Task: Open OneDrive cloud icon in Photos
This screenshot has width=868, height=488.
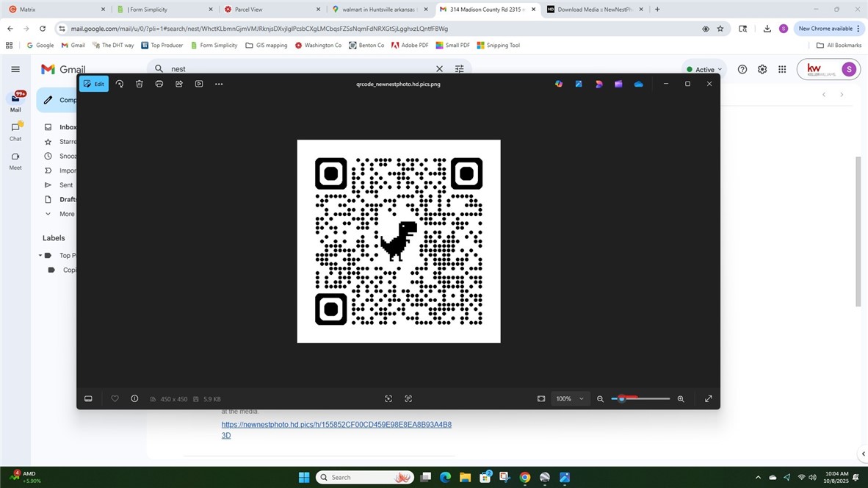Action: tap(638, 84)
